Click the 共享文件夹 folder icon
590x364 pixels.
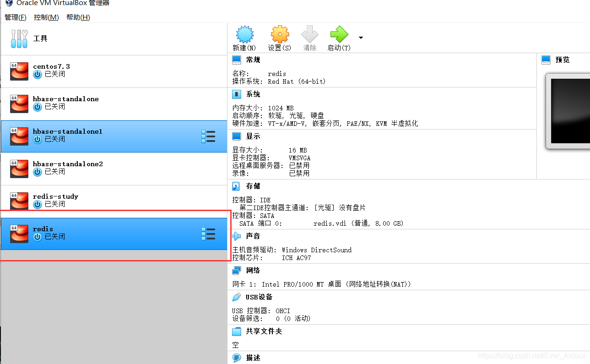pos(237,331)
